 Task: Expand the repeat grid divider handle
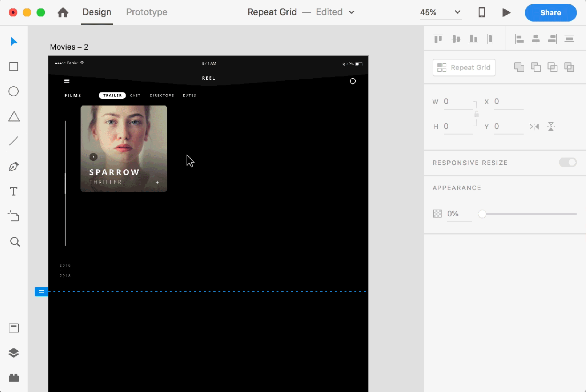[x=41, y=291]
